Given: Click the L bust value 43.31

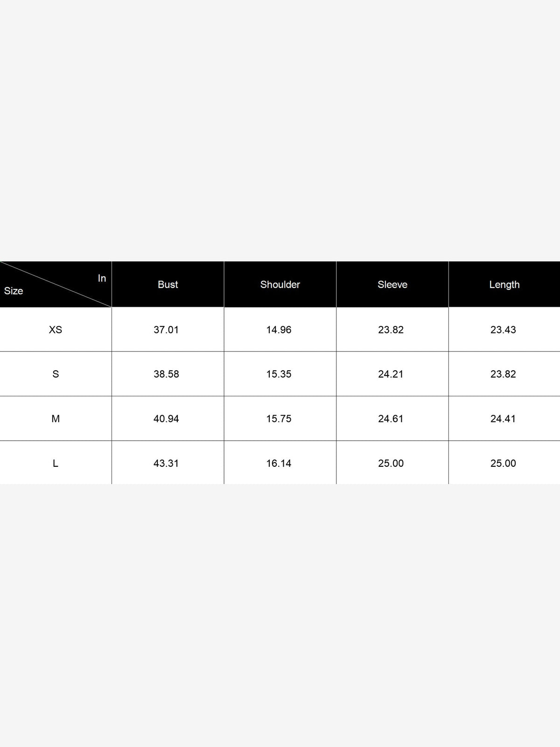Looking at the screenshot, I should 166,463.
